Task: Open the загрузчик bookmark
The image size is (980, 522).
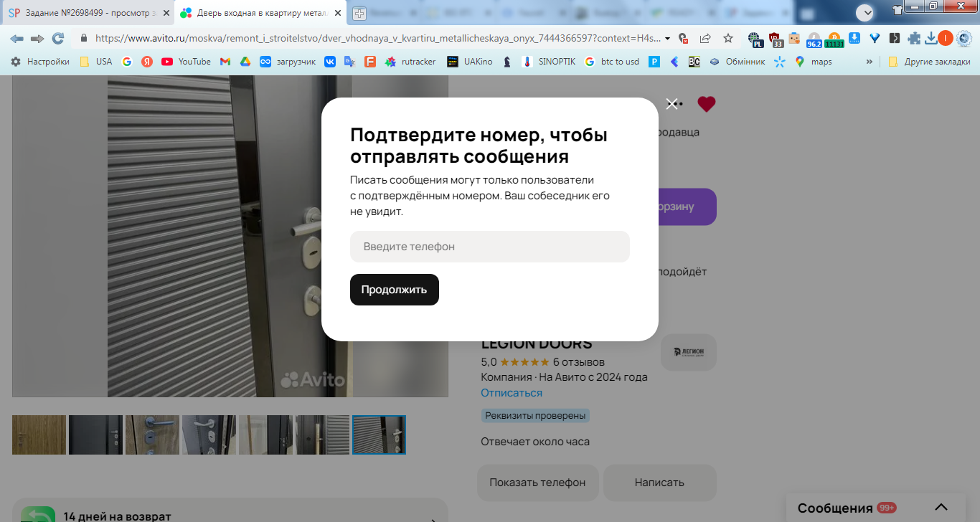Action: pos(288,62)
